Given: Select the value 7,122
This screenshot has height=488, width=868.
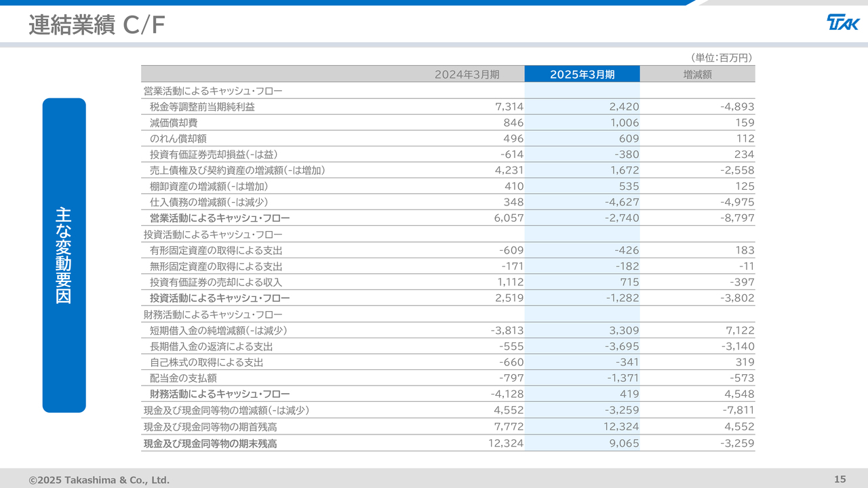Looking at the screenshot, I should [740, 330].
